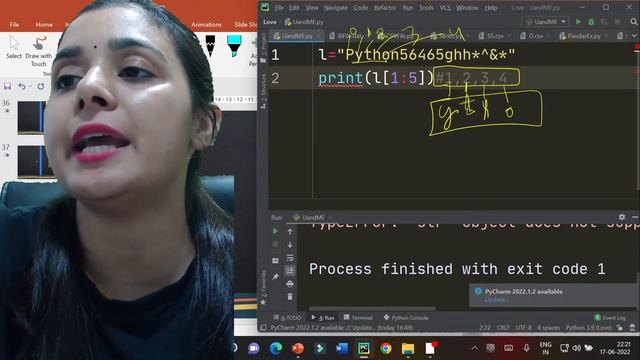Open the Navigate menu
Image resolution: width=640 pixels, height=360 pixels.
pyautogui.click(x=336, y=8)
